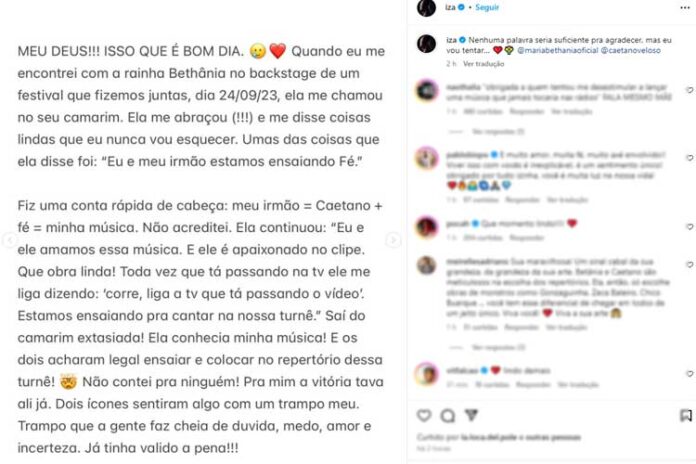Like the last comment's heart icon
696x464 pixels.
[x=689, y=373]
